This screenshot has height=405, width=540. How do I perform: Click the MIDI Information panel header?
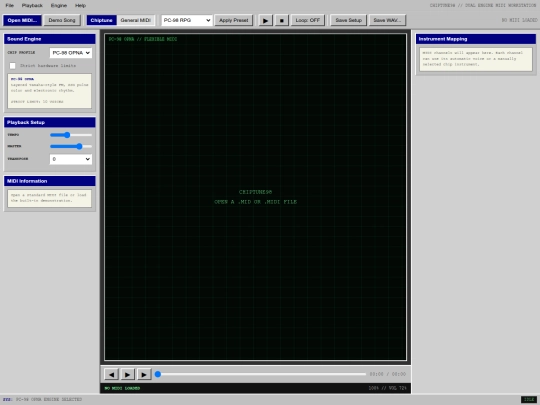coord(50,181)
